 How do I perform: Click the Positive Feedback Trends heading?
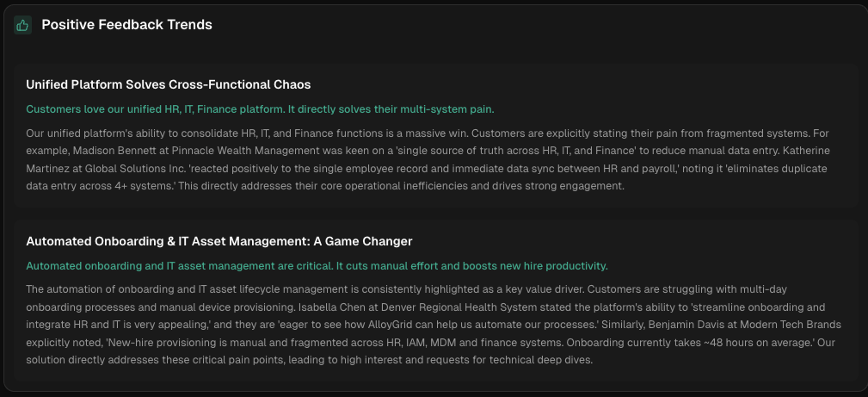click(x=126, y=25)
